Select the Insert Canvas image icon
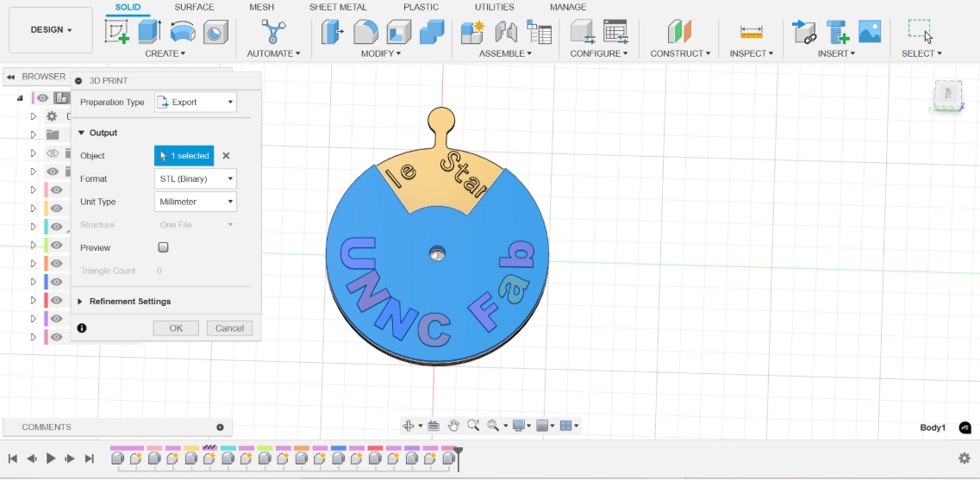Screen dimensions: 980x480 point(870,31)
